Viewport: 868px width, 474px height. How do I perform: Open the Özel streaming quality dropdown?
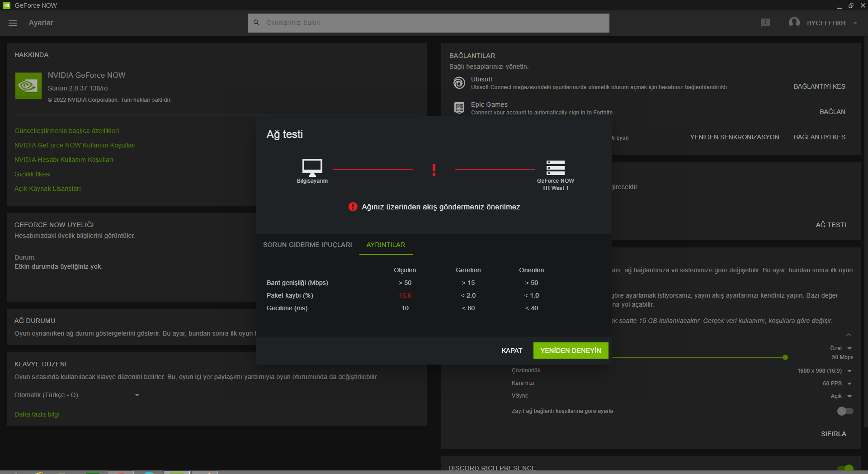tap(841, 348)
